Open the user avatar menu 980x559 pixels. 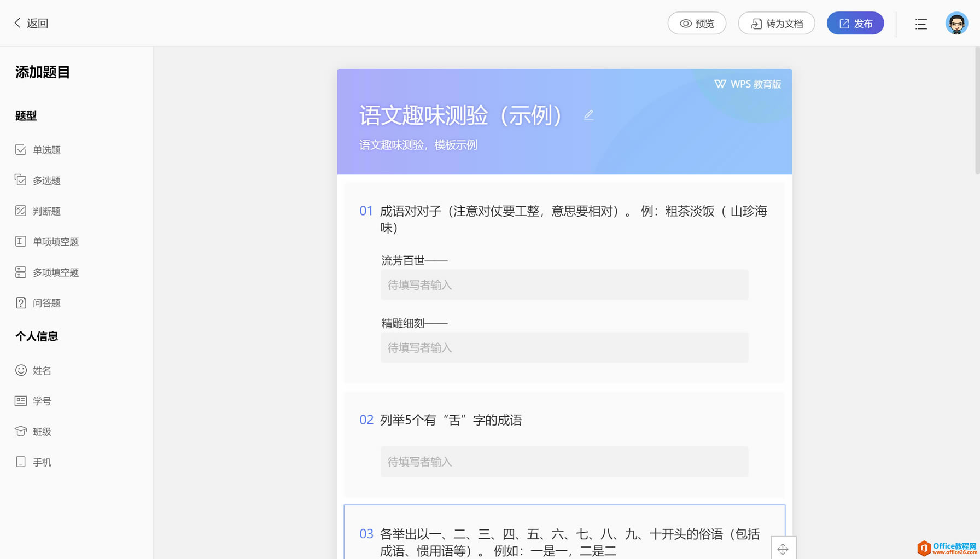click(x=956, y=24)
